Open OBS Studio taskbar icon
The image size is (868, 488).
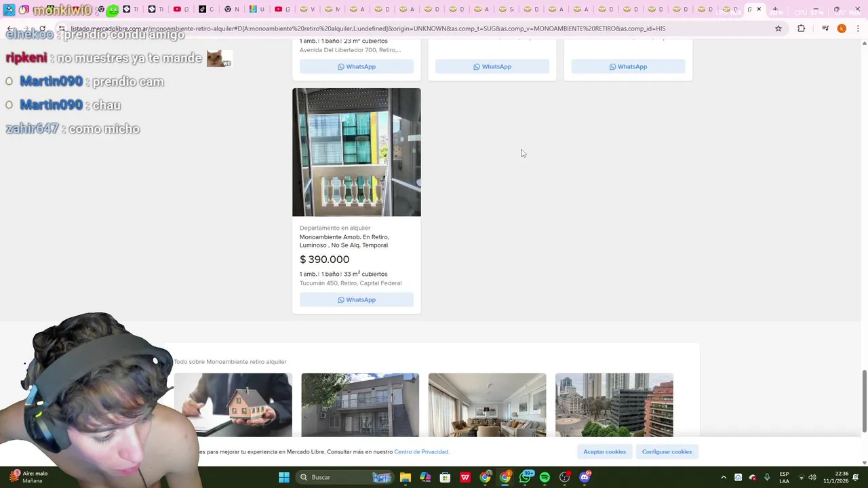pos(565,477)
